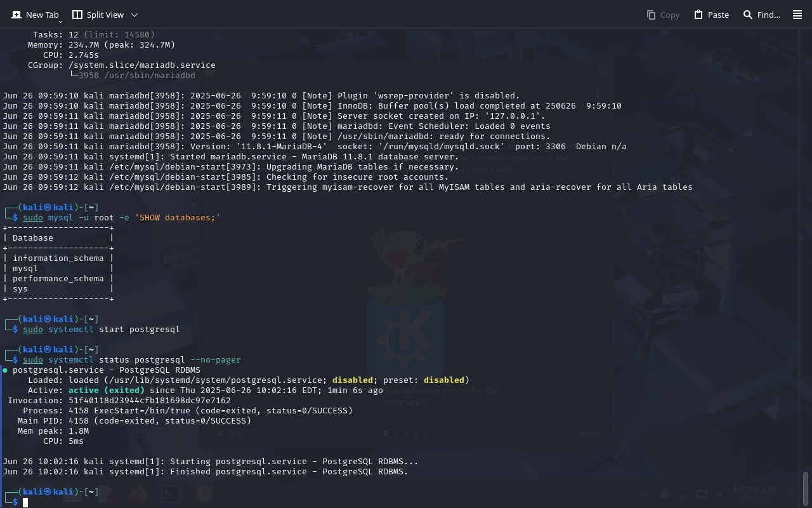Viewport: 812px width, 508px height.
Task: Click 'Triggering myisam-recover' log line
Action: pyautogui.click(x=348, y=187)
